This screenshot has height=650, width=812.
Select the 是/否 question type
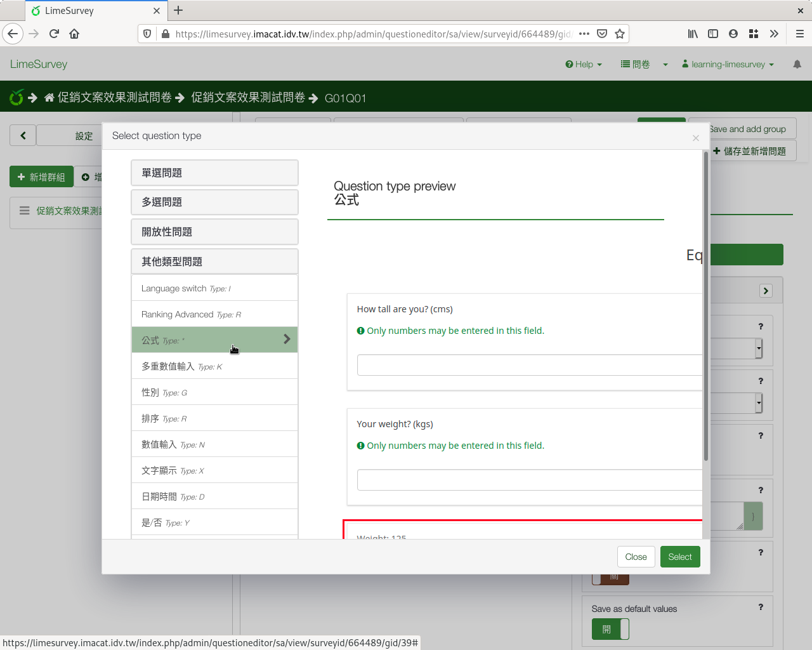pos(214,522)
